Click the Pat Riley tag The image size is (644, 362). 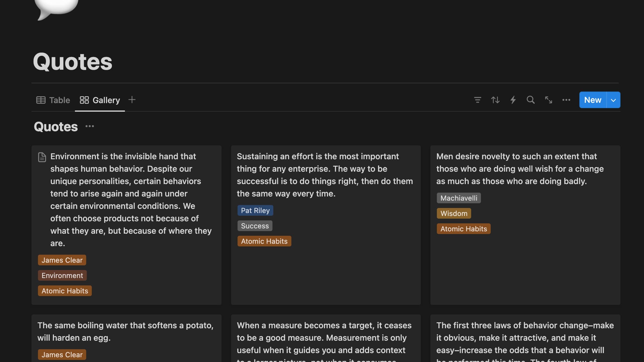(255, 210)
